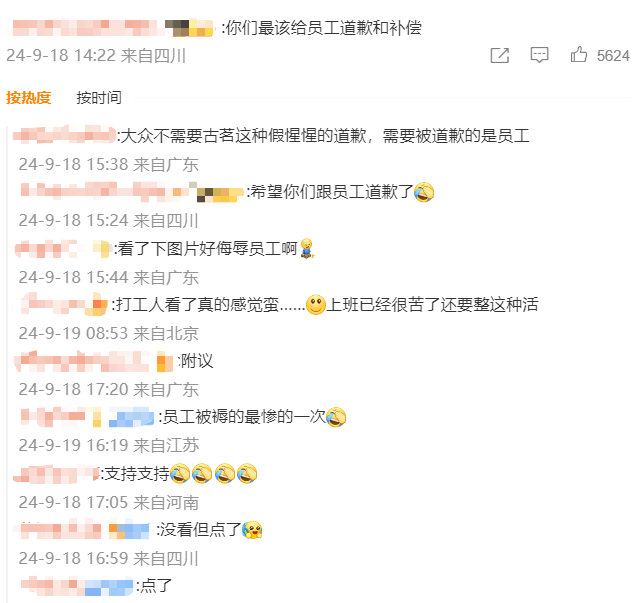Sort replies by 按时间
This screenshot has width=638, height=603.
(99, 98)
